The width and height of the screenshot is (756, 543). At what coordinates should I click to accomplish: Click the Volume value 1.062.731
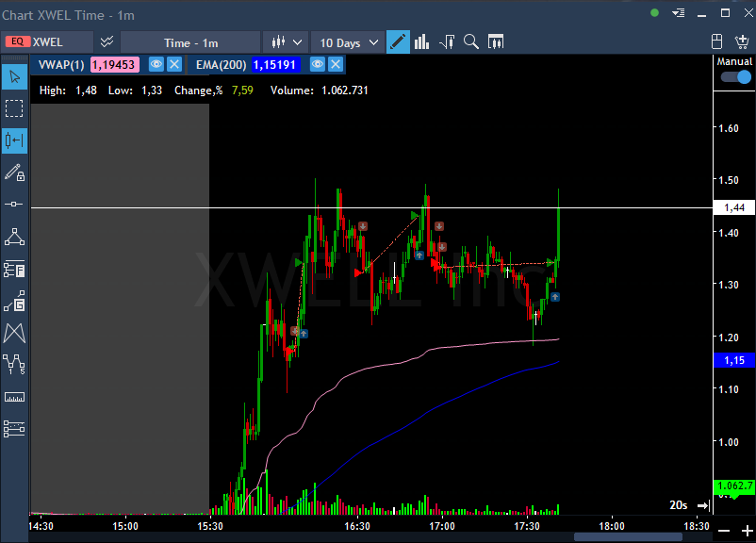pos(344,90)
